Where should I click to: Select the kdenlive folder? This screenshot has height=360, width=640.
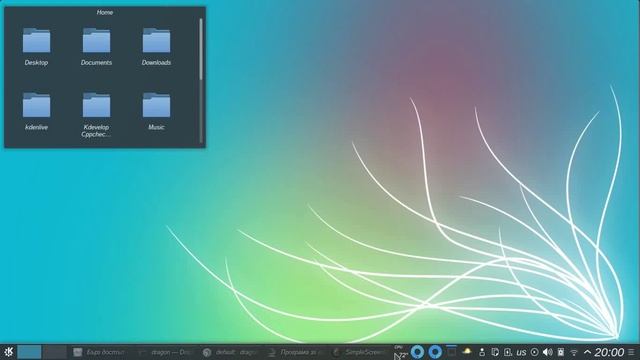pyautogui.click(x=36, y=111)
